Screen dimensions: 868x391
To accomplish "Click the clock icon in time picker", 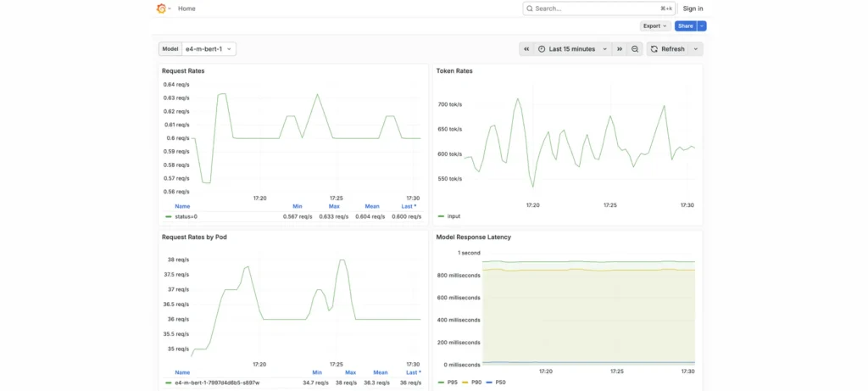I will pos(542,49).
